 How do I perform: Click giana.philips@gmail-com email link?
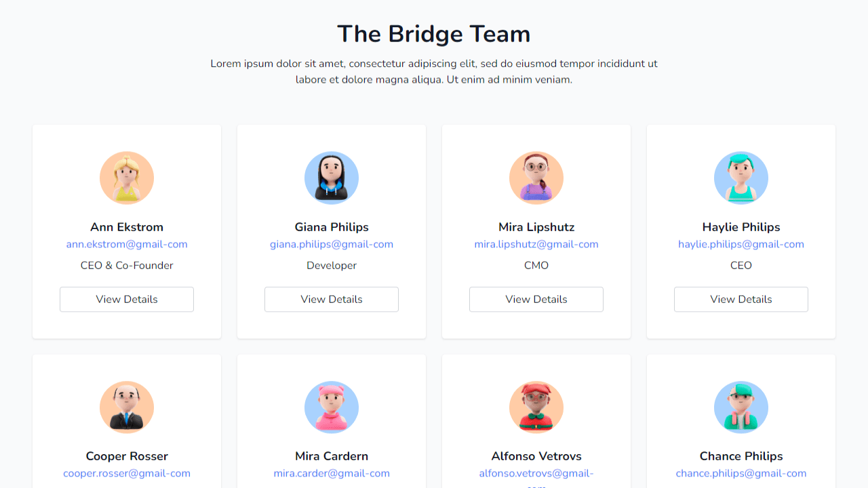[332, 244]
